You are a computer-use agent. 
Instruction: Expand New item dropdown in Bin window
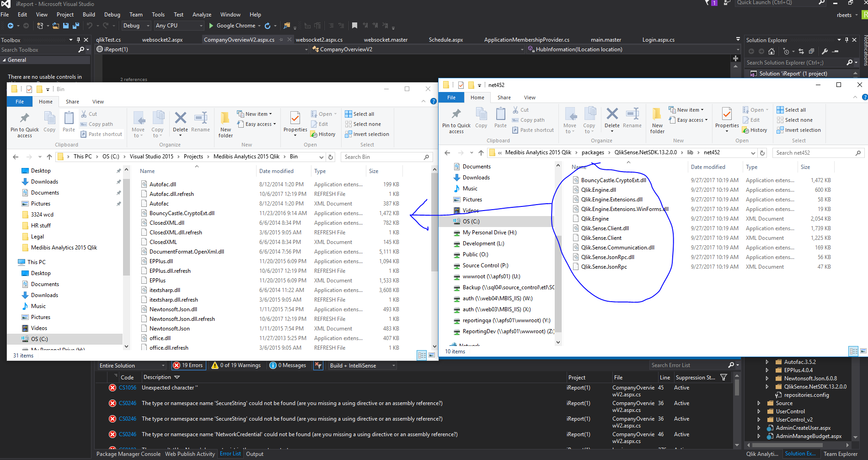click(270, 114)
